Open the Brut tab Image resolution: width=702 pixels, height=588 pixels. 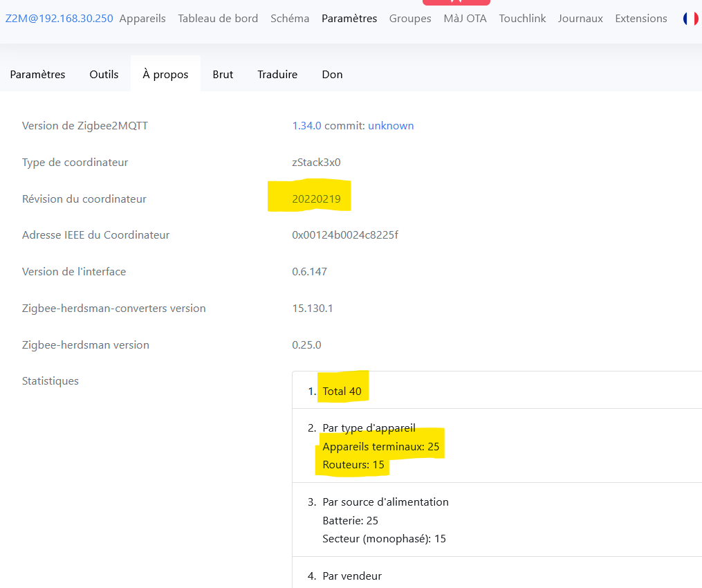[223, 74]
